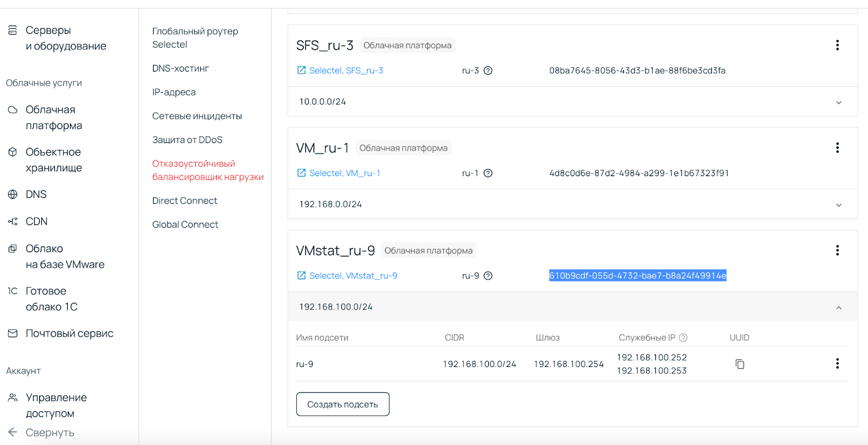The image size is (868, 445).
Task: Click service IP 192.168.100.252
Action: (652, 358)
